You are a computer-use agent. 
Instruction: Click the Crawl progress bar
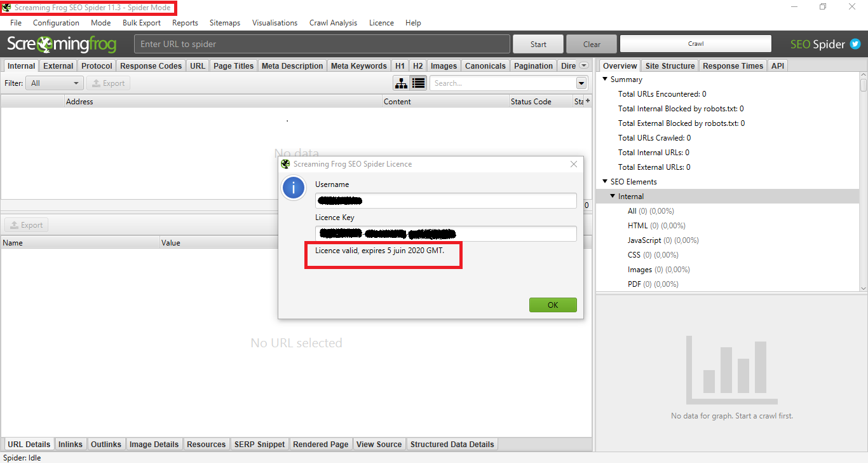695,43
